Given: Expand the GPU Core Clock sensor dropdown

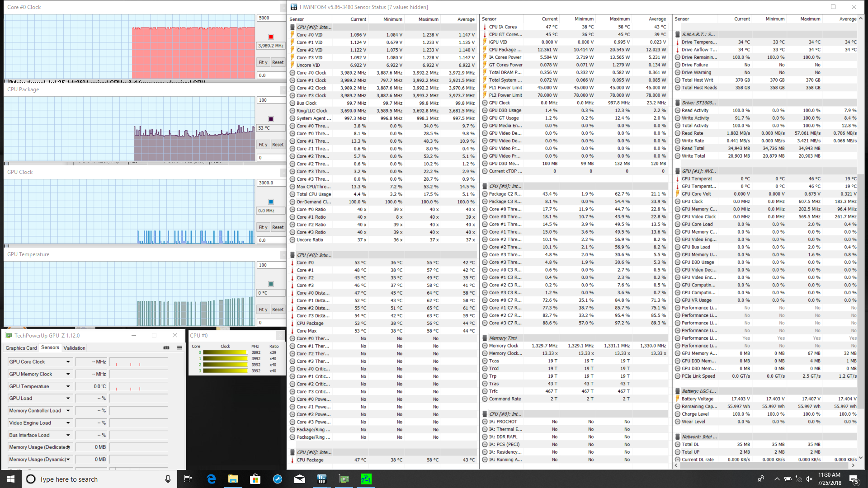Looking at the screenshot, I should click(68, 362).
